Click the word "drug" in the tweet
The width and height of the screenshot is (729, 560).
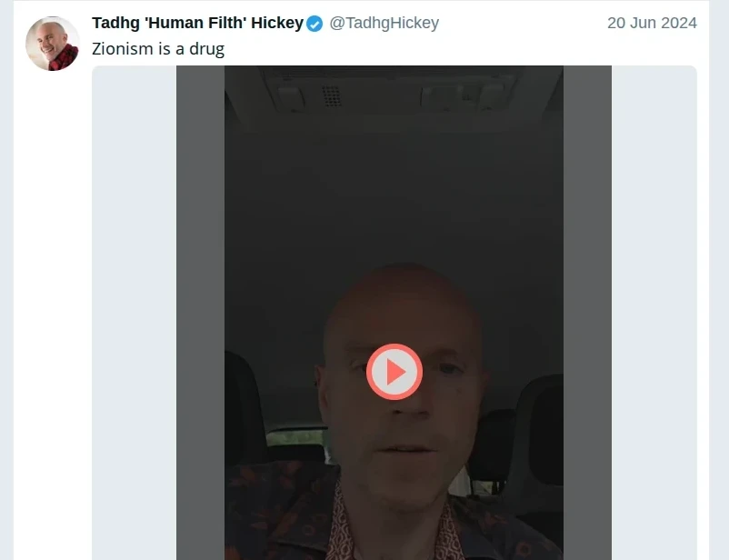(205, 49)
